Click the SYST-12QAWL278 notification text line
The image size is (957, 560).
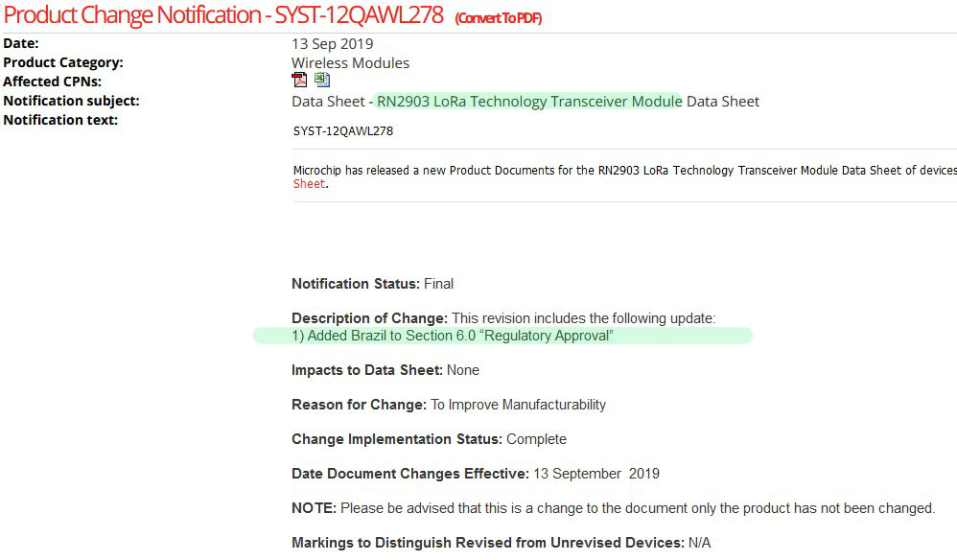pyautogui.click(x=343, y=131)
